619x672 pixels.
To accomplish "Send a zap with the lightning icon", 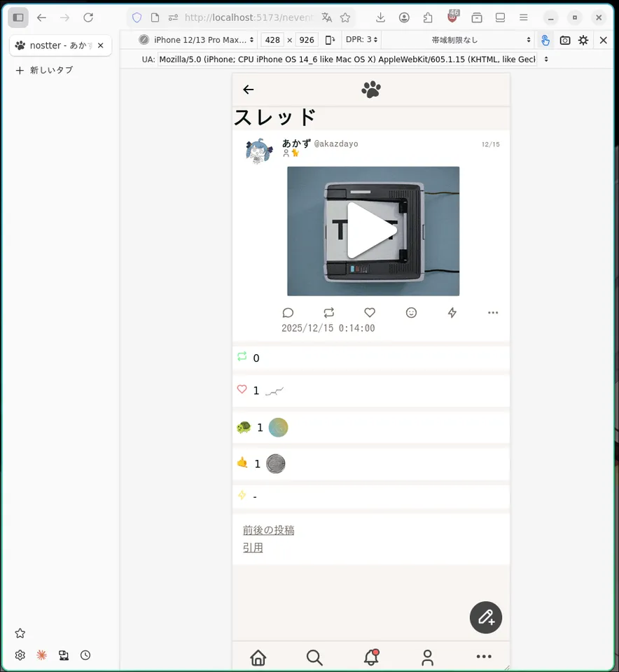I will (452, 313).
